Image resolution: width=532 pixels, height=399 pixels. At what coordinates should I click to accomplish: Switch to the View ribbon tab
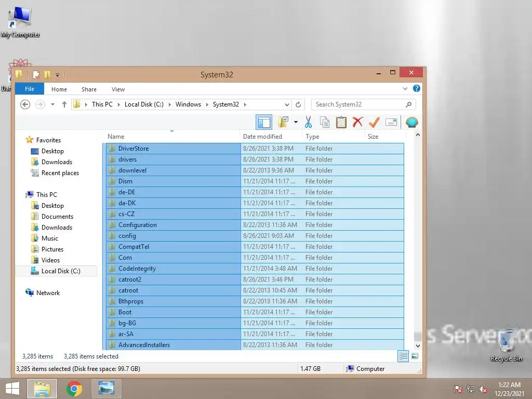(118, 89)
